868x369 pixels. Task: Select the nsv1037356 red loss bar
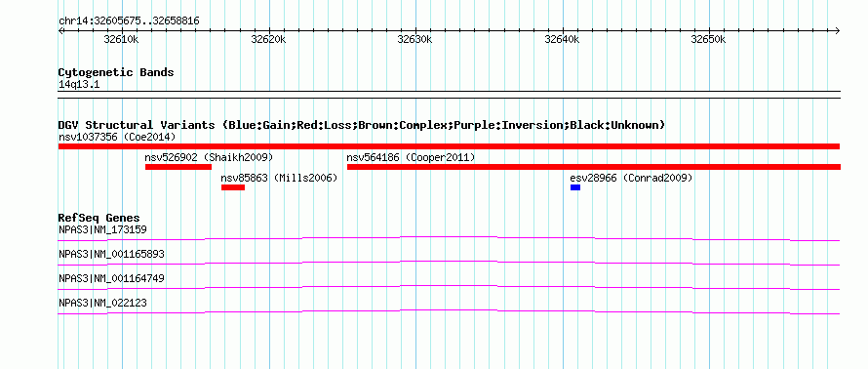coord(449,146)
